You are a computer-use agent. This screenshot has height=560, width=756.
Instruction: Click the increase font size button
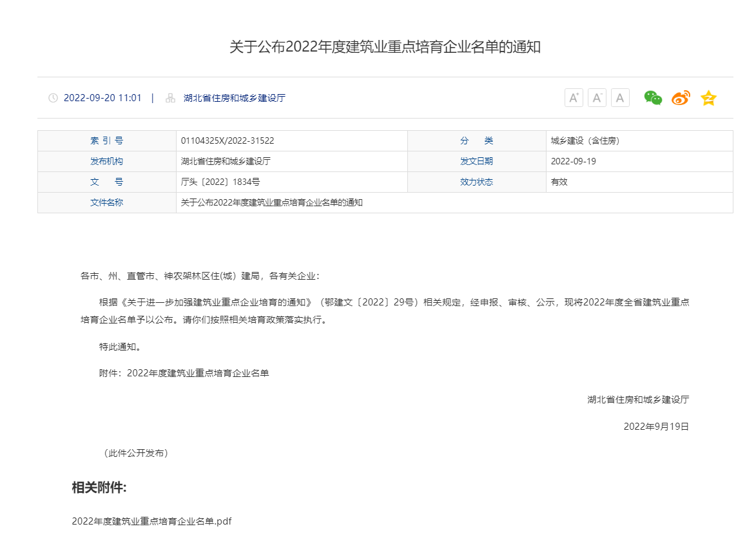pos(574,98)
